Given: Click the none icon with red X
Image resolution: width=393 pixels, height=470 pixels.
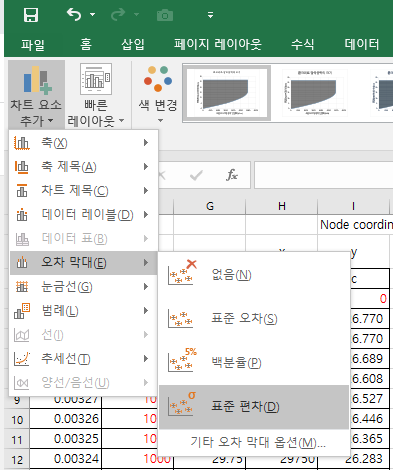Looking at the screenshot, I should click(182, 272).
